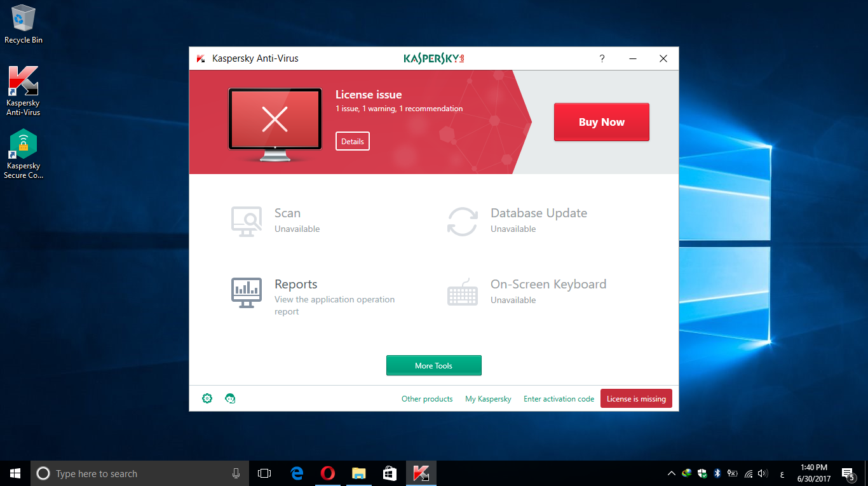Open the Details button under License issue
Viewport: 868px width, 486px height.
pos(353,141)
